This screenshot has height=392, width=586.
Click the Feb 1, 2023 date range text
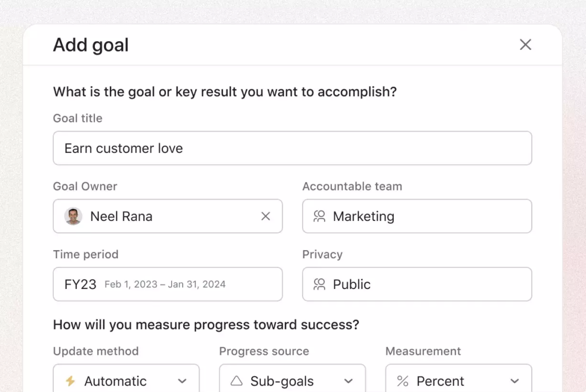pos(165,284)
